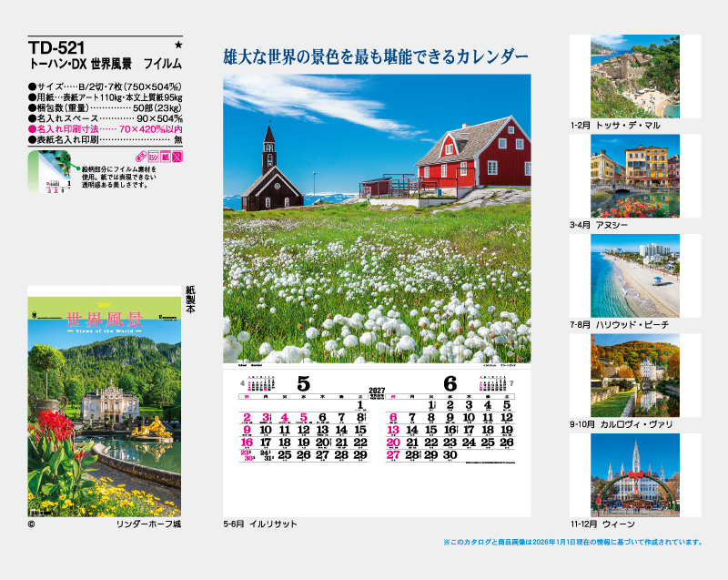The image size is (728, 580).
Task: Select the pink holiday May 5
Action: click(x=304, y=417)
